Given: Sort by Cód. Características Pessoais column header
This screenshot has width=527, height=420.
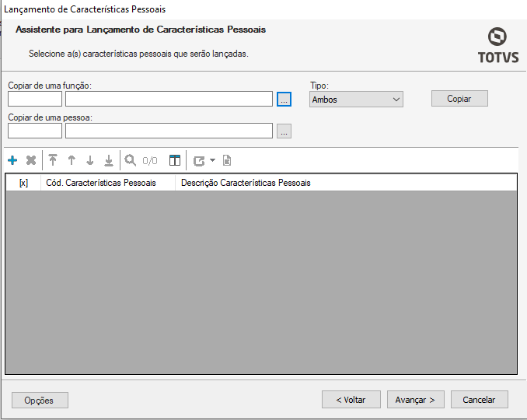Looking at the screenshot, I should (x=107, y=183).
